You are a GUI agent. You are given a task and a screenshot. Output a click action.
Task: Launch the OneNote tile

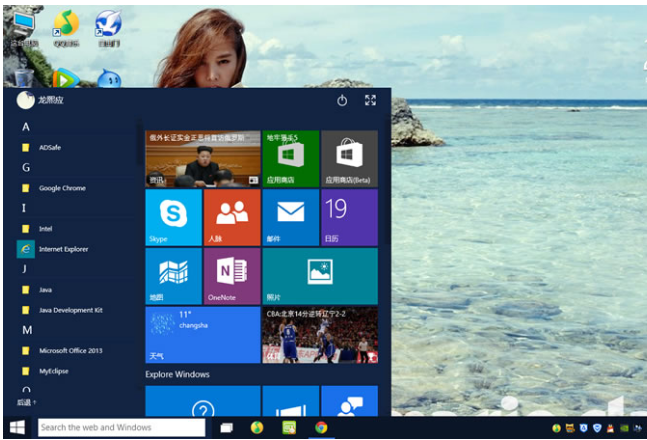231,275
